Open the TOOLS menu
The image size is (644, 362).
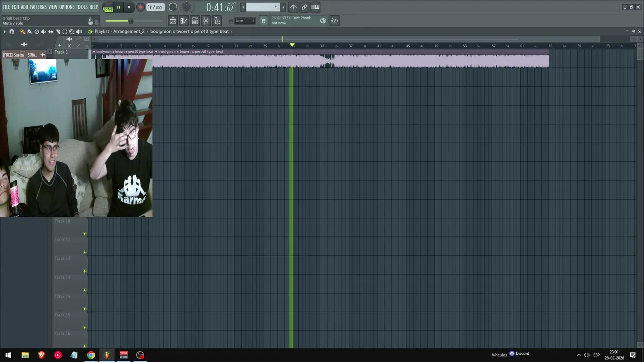point(82,7)
